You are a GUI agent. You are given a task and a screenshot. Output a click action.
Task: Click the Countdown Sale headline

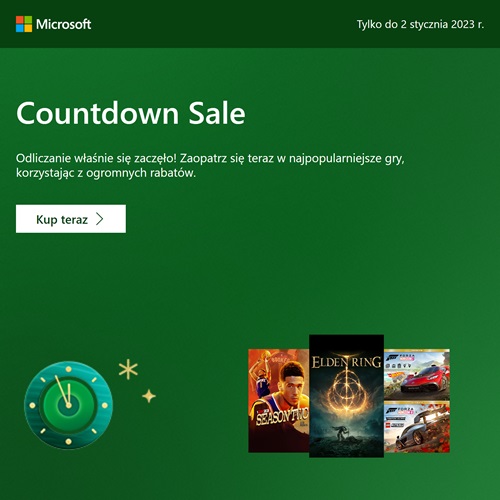[x=131, y=113]
